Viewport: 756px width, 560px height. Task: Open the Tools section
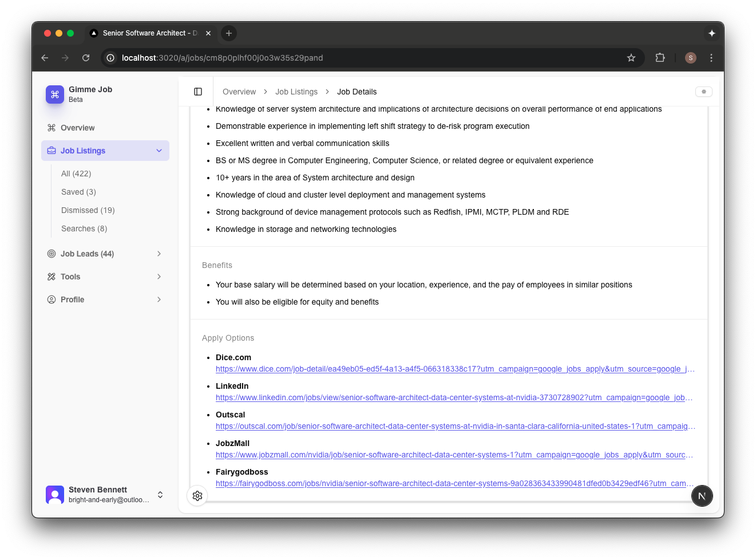tap(105, 277)
